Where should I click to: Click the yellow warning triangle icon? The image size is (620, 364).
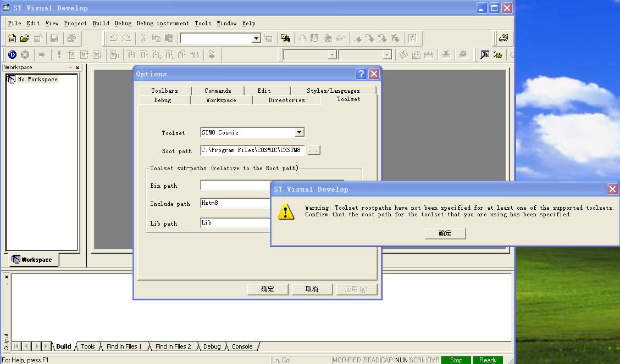point(285,211)
